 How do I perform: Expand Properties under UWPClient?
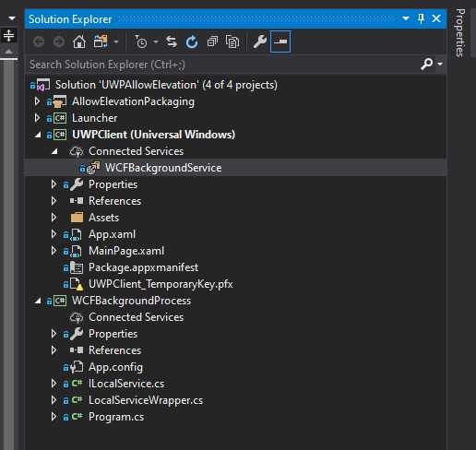tap(54, 184)
